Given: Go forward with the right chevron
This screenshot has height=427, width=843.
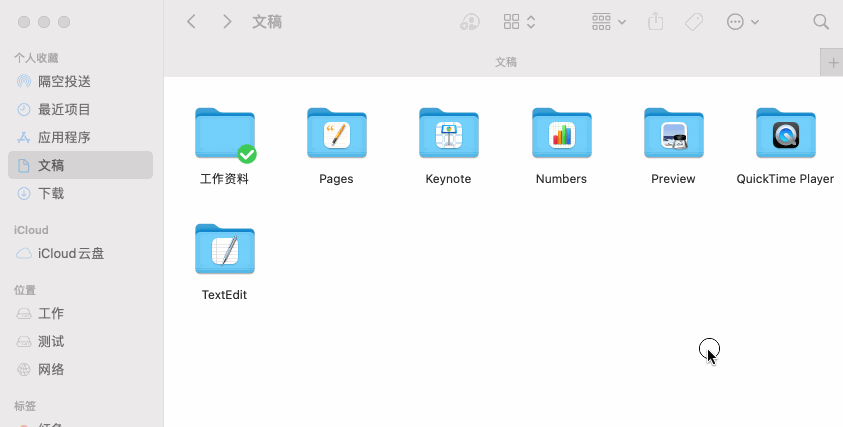Looking at the screenshot, I should (227, 22).
